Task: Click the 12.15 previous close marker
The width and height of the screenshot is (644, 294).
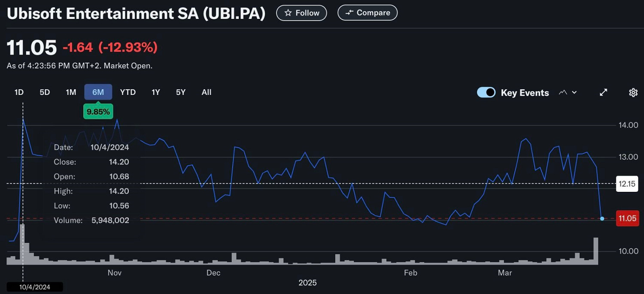Action: [627, 184]
